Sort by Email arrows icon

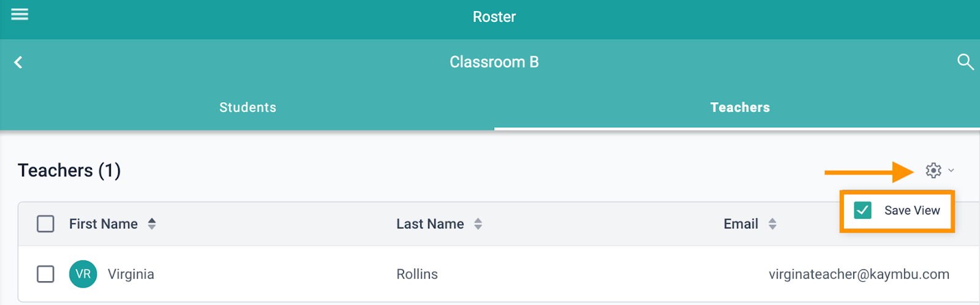[x=772, y=224]
